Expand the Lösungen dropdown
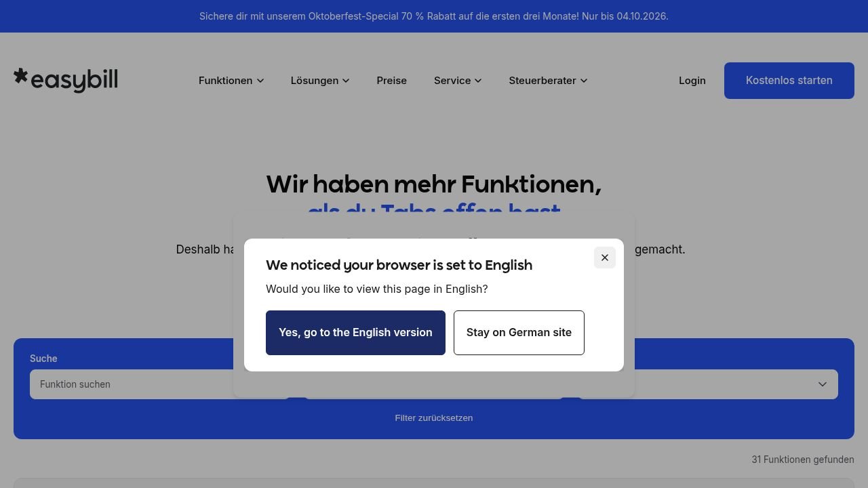Screen dimensions: 868x488 tap(320, 81)
